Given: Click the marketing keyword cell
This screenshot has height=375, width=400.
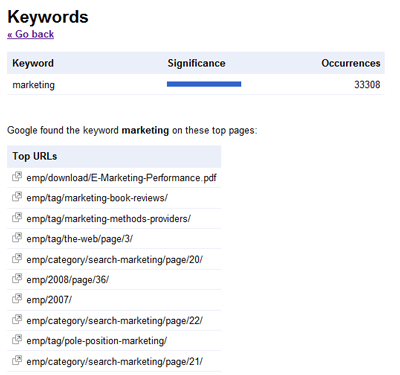Looking at the screenshot, I should coord(33,85).
